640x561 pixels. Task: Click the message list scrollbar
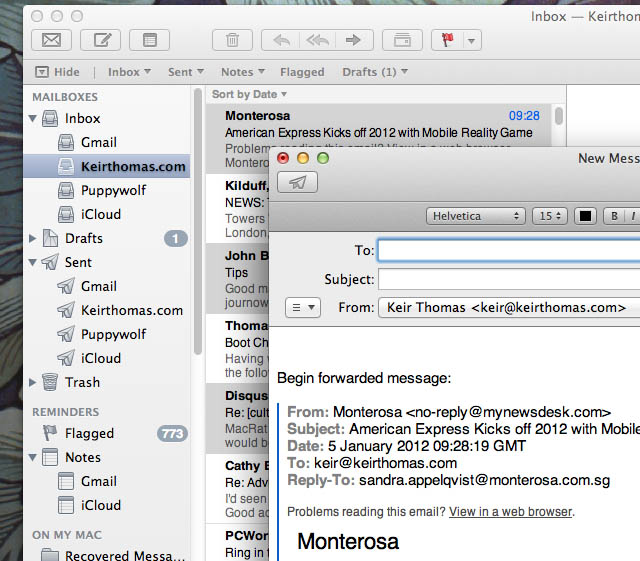[x=559, y=116]
